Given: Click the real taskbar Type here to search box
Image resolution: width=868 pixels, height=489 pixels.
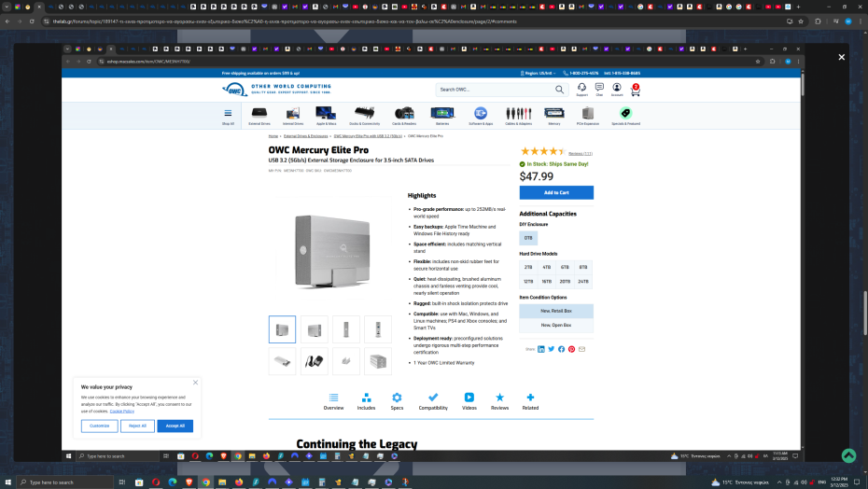Looking at the screenshot, I should coord(64,482).
